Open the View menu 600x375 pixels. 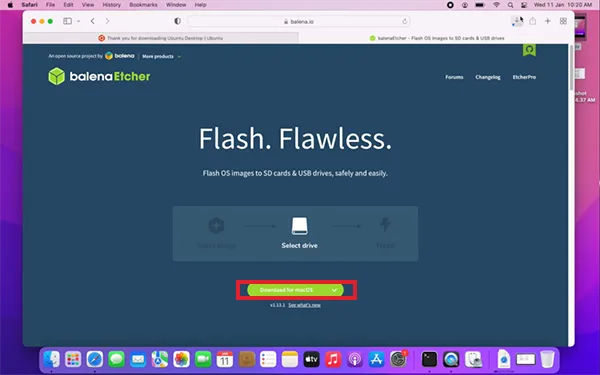[88, 5]
